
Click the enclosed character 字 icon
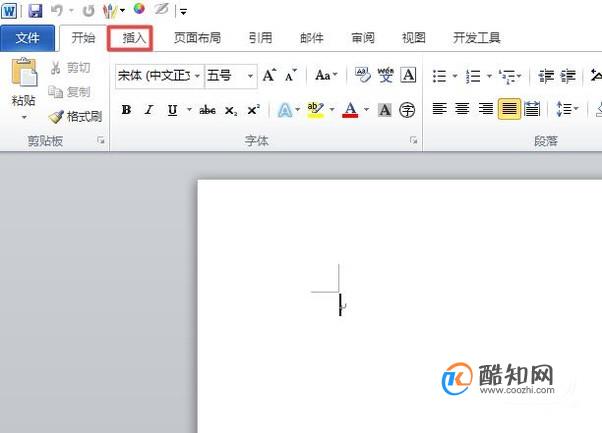point(407,110)
